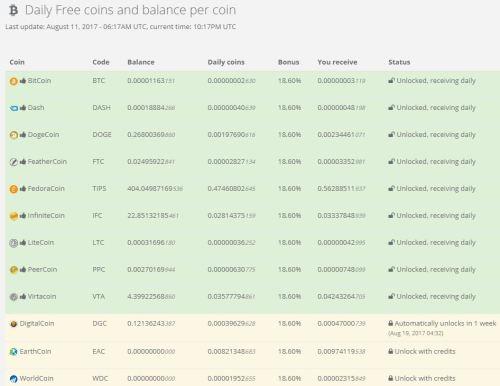
Task: Click thumbs-up icon beside PeerCoin
Action: point(23,269)
